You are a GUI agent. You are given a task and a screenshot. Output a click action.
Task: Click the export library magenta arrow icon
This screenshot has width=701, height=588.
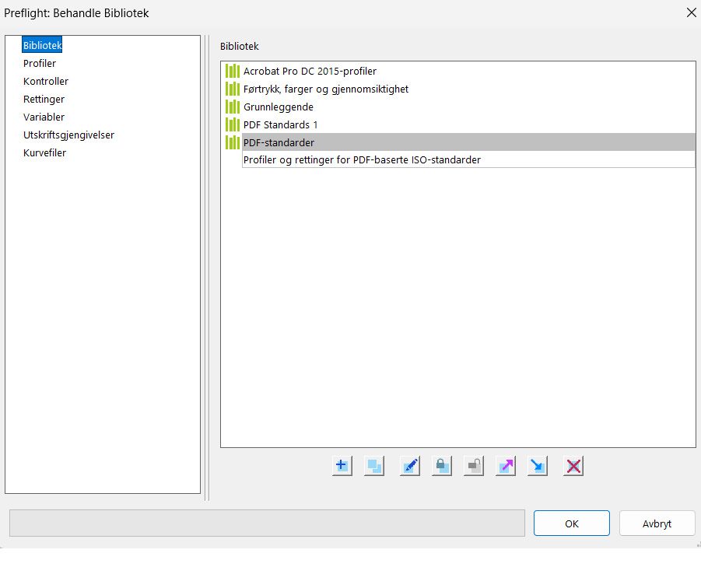click(x=506, y=466)
